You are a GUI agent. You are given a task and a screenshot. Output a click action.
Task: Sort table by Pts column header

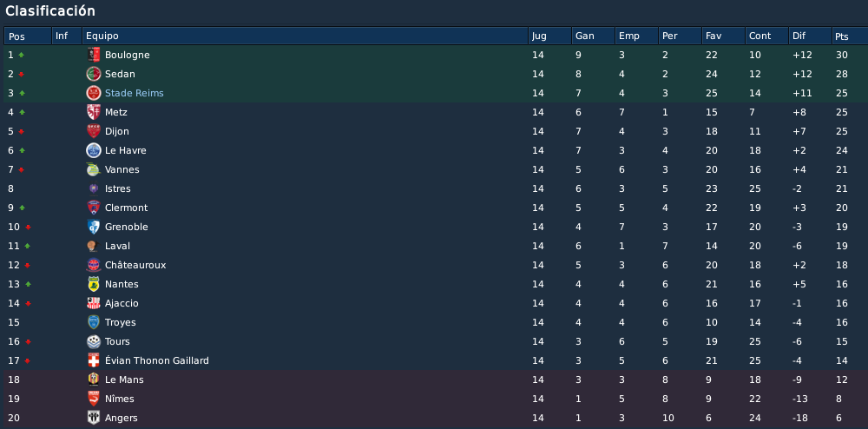click(849, 36)
